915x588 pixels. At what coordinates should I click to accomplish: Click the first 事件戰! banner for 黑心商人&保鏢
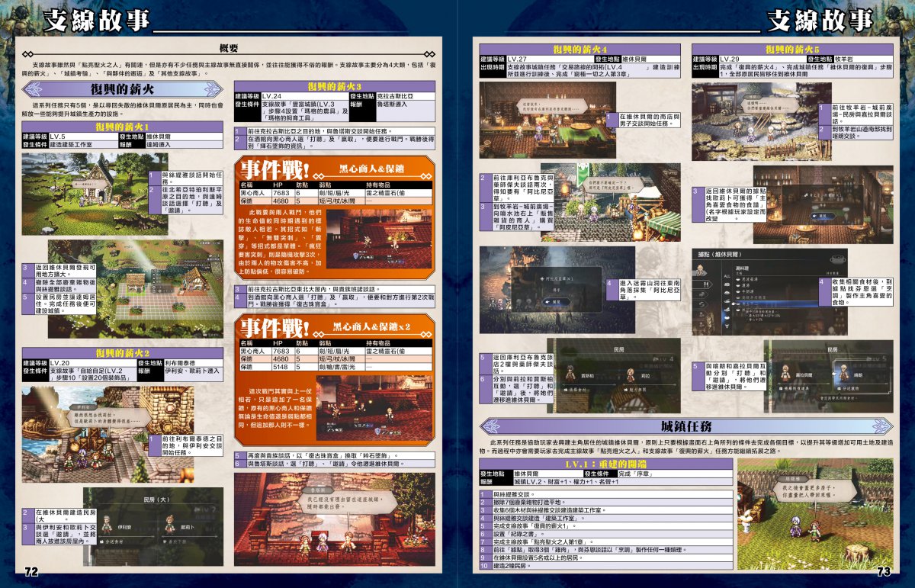click(x=334, y=168)
